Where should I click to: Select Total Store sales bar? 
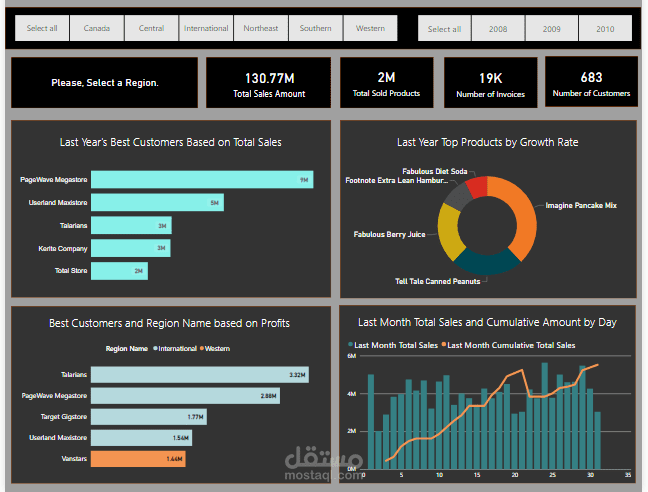(x=119, y=271)
